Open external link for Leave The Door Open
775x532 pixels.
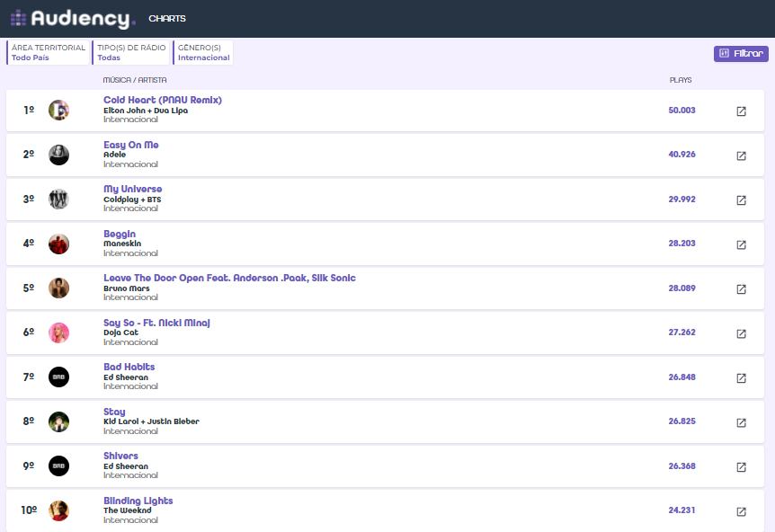point(741,289)
